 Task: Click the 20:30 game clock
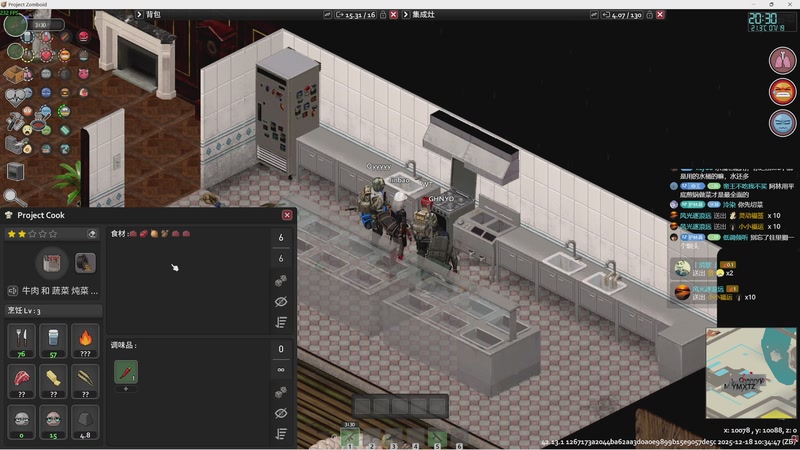point(763,18)
